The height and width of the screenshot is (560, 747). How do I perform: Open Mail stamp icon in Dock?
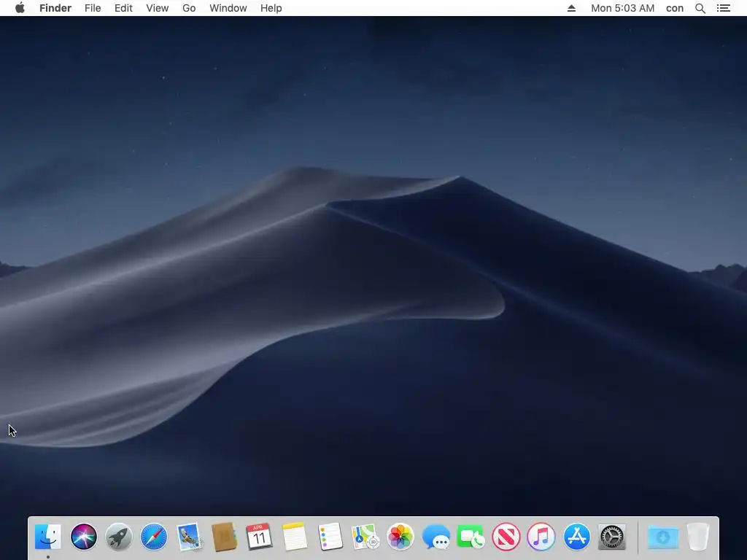(189, 537)
